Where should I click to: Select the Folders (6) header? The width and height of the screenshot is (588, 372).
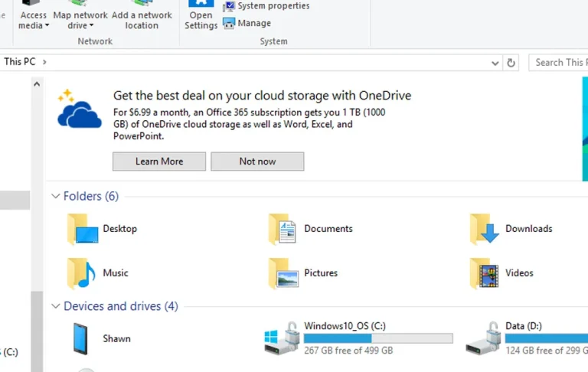coord(91,196)
